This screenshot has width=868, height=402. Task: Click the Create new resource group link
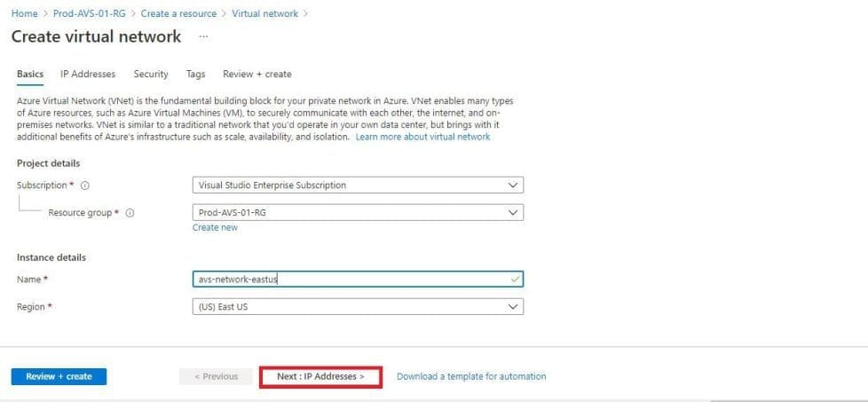(x=215, y=228)
